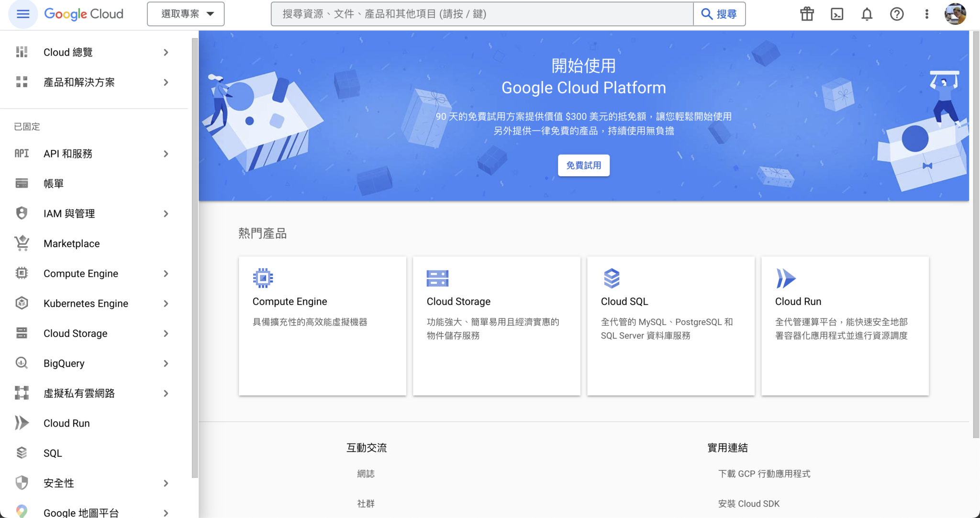Open BigQuery from the sidebar
Screen dimensions: 980x518
[64, 363]
